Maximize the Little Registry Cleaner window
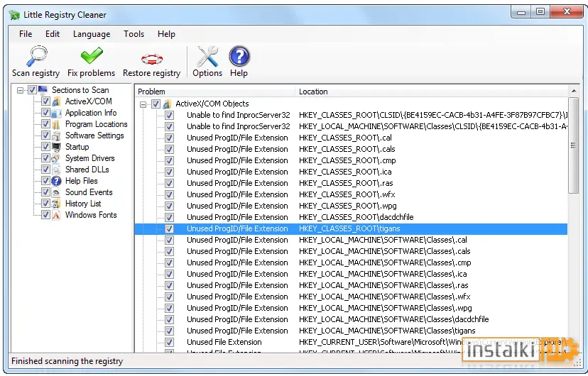 540,12
